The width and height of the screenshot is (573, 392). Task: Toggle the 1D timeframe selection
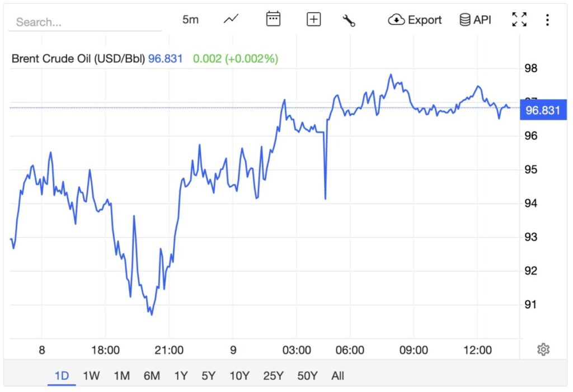pyautogui.click(x=62, y=376)
